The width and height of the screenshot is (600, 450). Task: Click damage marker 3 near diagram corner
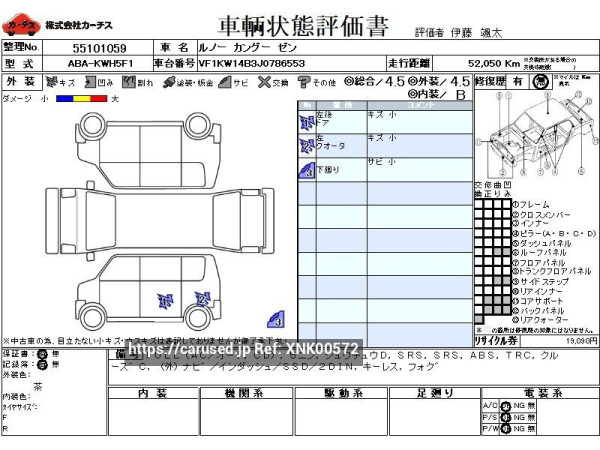click(276, 320)
